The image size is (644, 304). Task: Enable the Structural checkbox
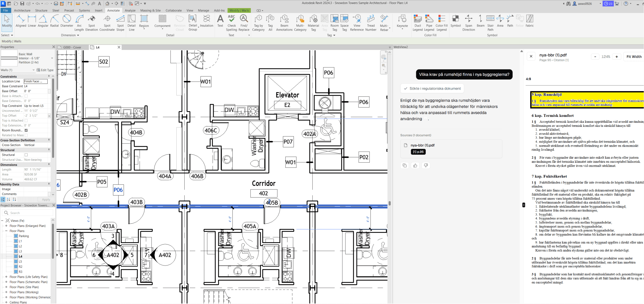click(x=26, y=155)
